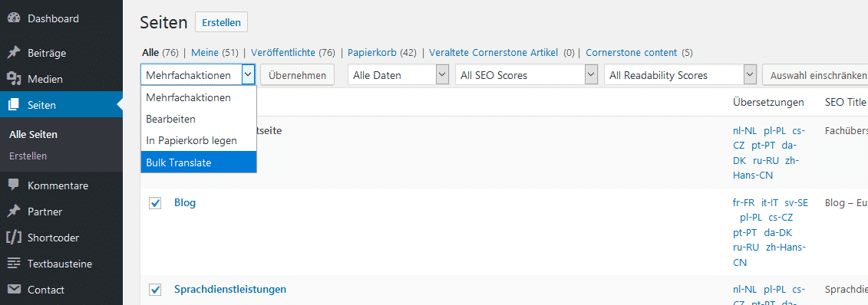Open Kommentare via speech bubble icon
Screen dimensions: 868x305
pyautogui.click(x=14, y=185)
